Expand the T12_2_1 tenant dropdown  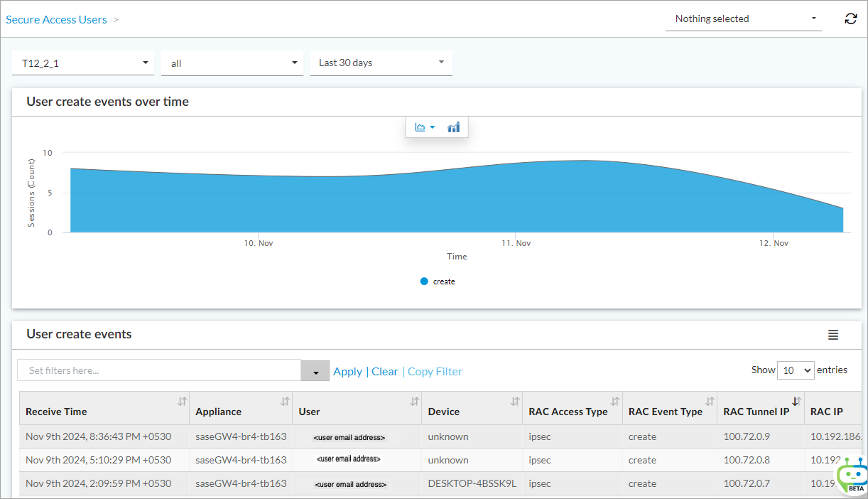pos(83,63)
